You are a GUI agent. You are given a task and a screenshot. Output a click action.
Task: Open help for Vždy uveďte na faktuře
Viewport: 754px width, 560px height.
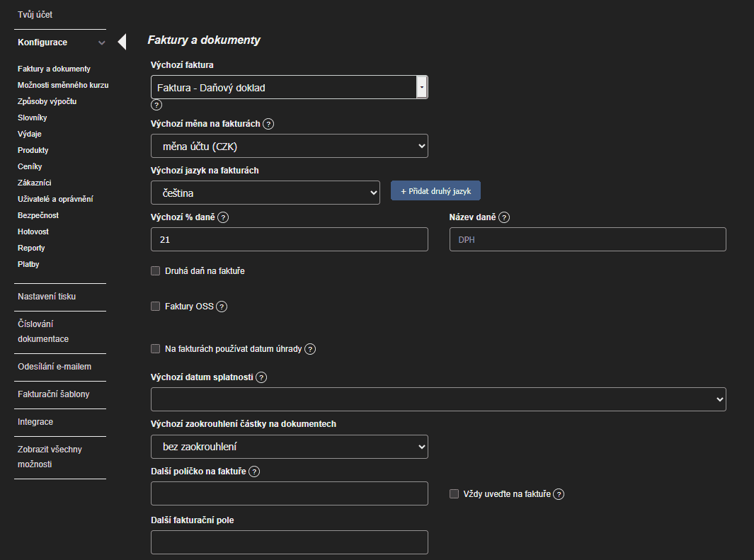coord(559,494)
